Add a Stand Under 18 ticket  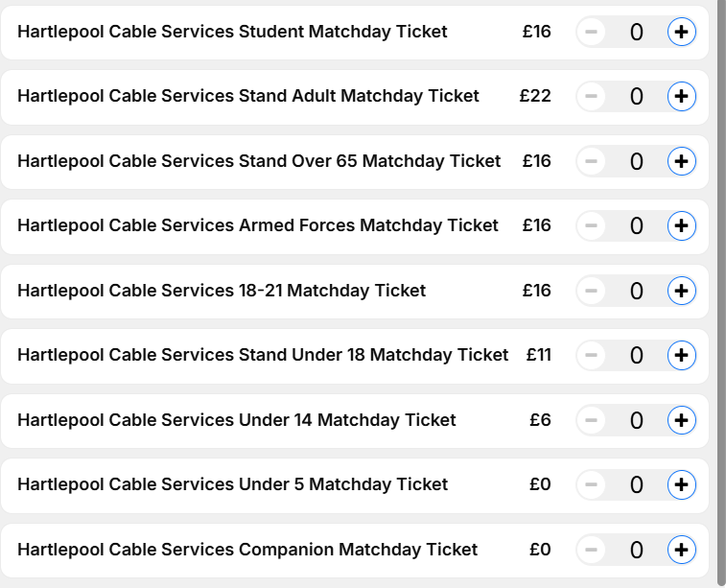(x=681, y=355)
